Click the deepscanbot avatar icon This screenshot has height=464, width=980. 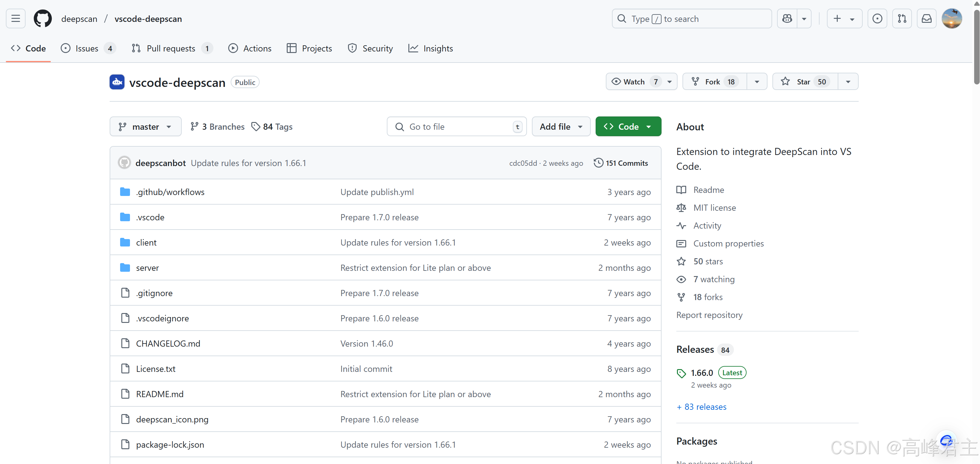pos(124,163)
